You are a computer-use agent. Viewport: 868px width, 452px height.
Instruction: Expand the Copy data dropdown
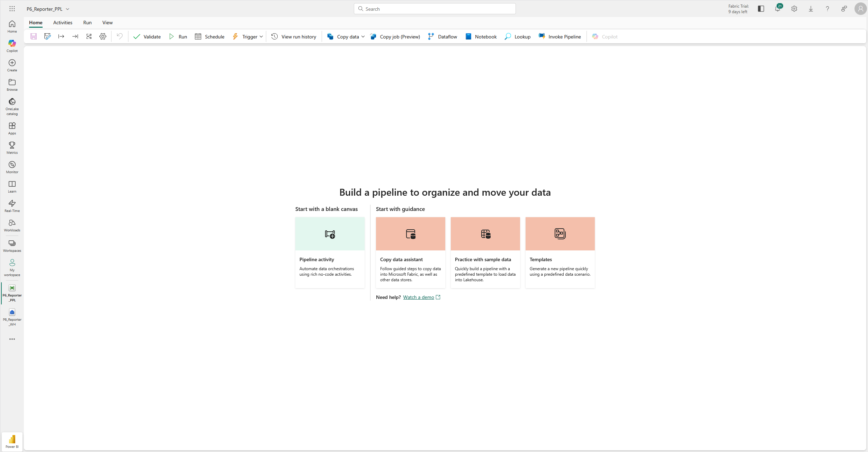[363, 36]
